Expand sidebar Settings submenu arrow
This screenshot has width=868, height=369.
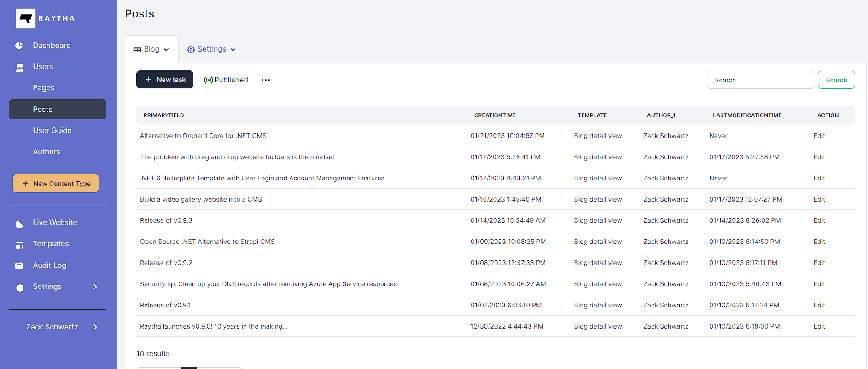click(95, 287)
